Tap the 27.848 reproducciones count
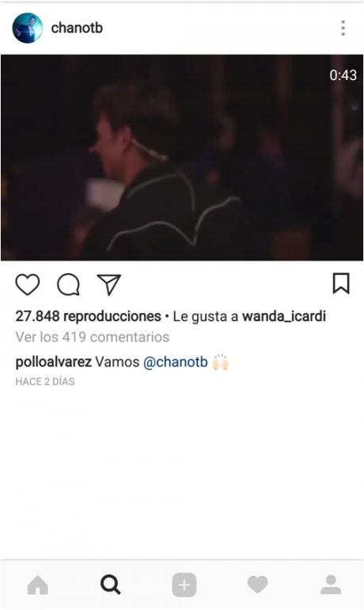364x610 pixels. click(88, 316)
